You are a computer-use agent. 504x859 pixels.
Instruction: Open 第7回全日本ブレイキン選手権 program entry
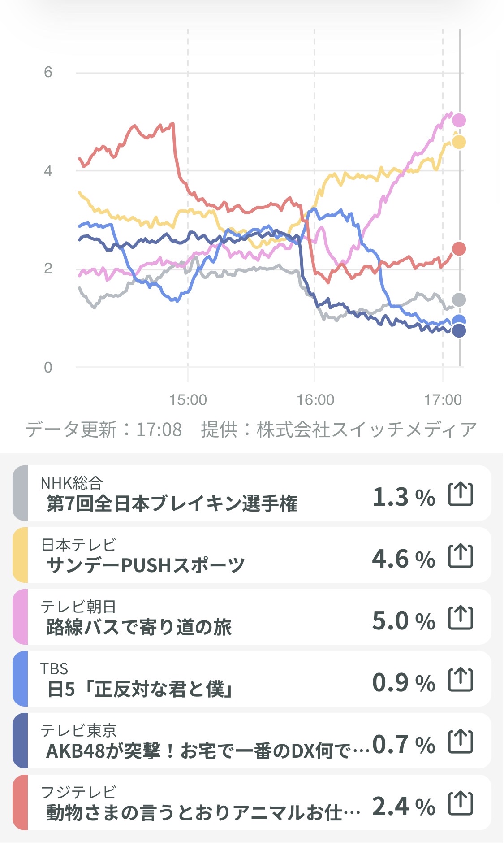pos(172,503)
